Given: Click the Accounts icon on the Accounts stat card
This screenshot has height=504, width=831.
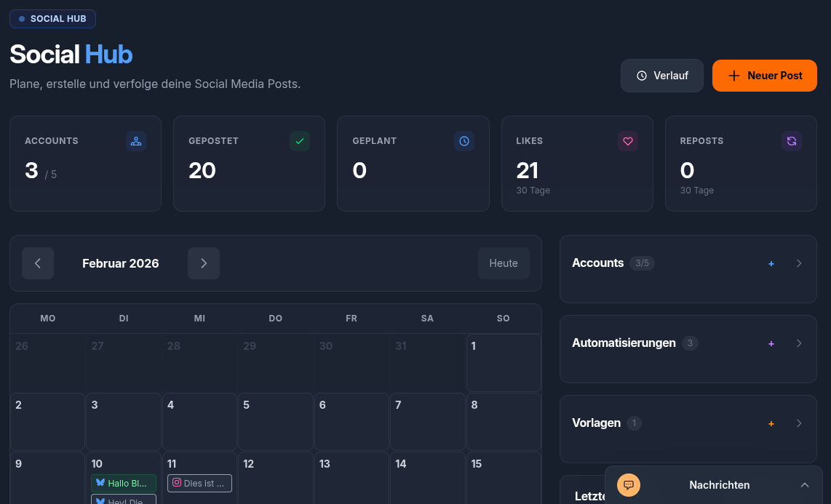Looking at the screenshot, I should coord(136,141).
